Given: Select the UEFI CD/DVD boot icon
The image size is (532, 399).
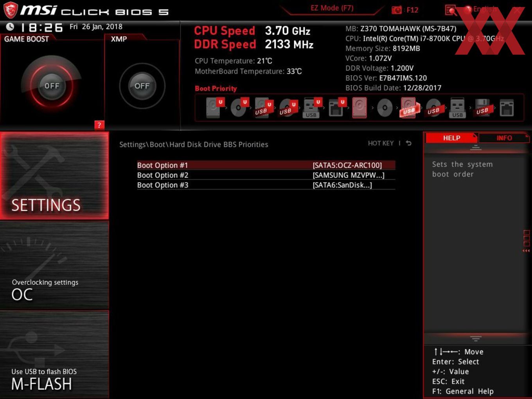Looking at the screenshot, I should (239, 108).
